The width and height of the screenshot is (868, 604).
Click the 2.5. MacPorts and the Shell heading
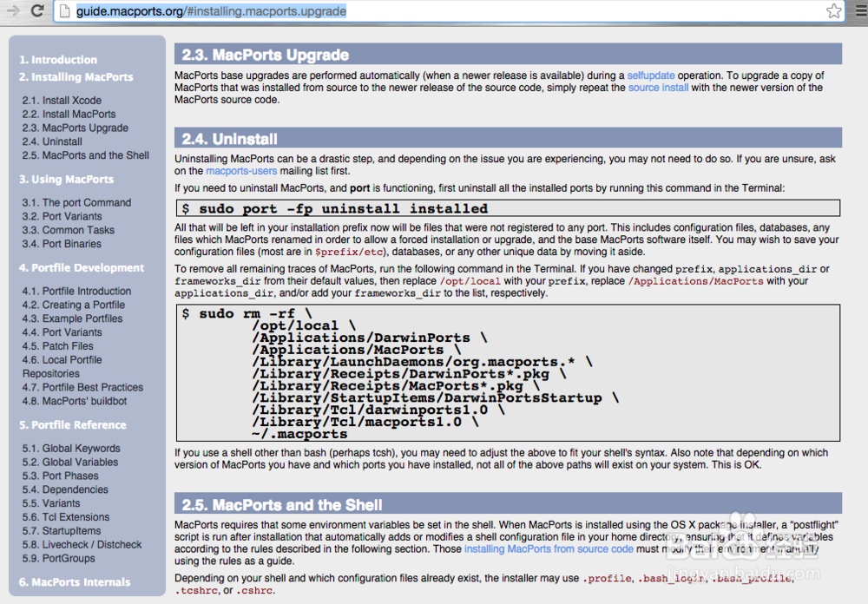coord(282,505)
